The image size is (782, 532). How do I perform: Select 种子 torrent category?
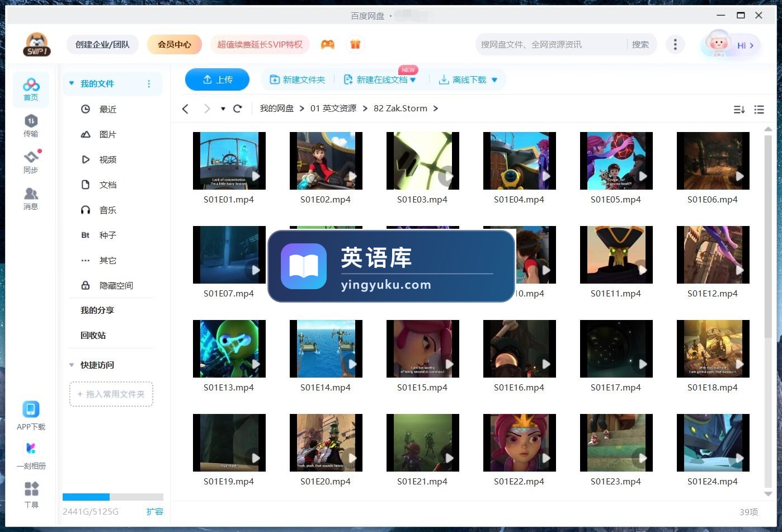[x=108, y=235]
